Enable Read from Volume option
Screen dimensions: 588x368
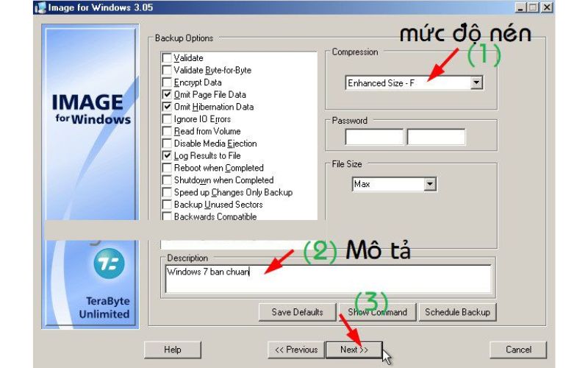pyautogui.click(x=167, y=131)
